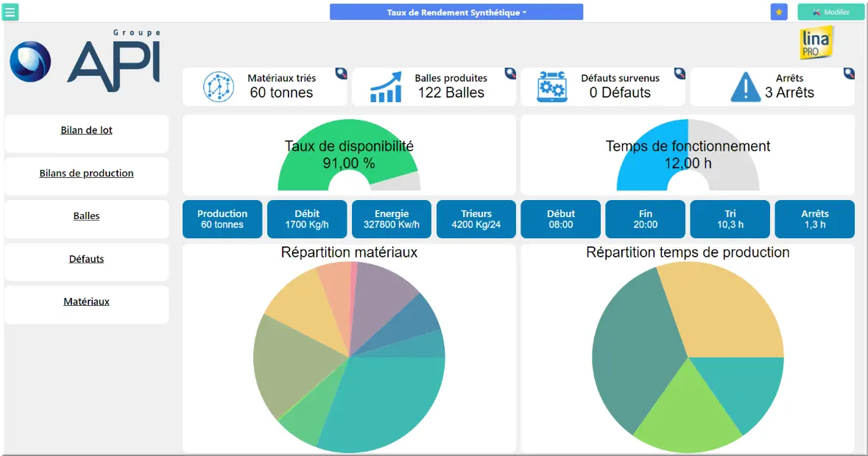Click the Défauts survenus gears icon

[552, 87]
